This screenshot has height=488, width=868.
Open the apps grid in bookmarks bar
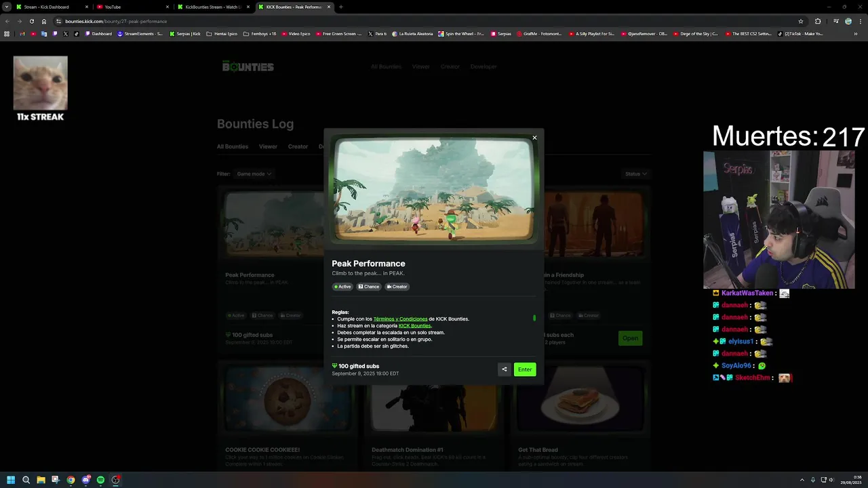7,33
